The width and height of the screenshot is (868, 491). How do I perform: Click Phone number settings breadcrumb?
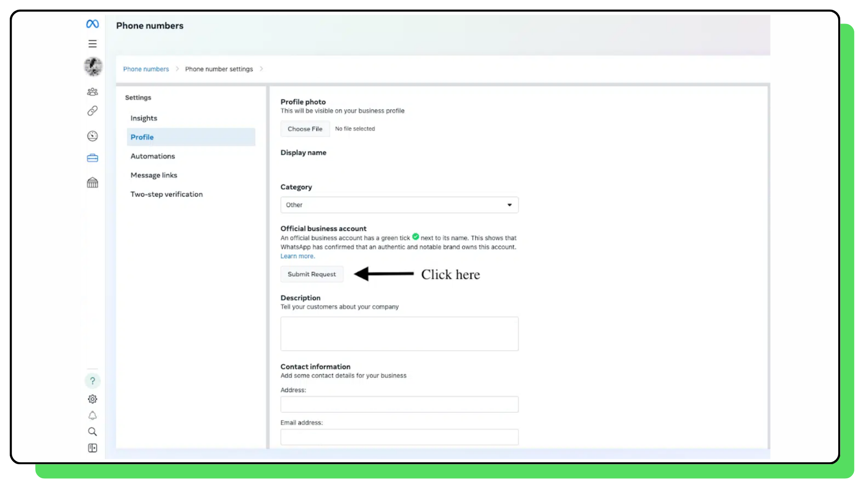pos(219,69)
